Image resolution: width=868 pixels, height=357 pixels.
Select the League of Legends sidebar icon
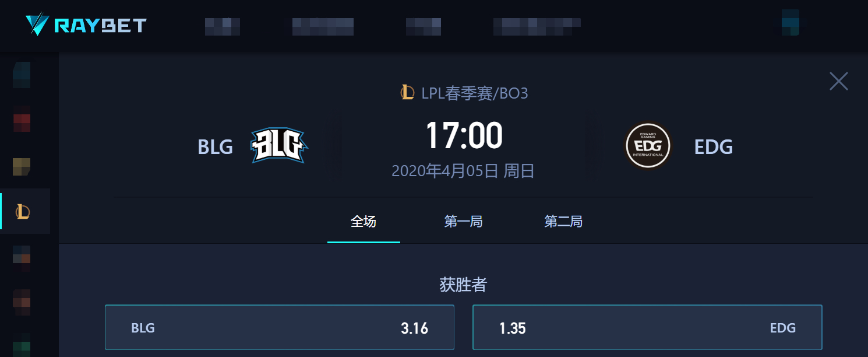pyautogui.click(x=23, y=211)
